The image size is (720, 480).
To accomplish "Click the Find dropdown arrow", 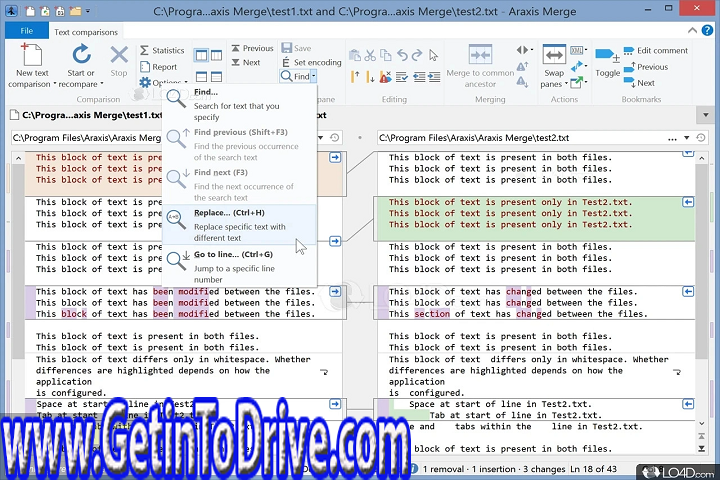I will tap(314, 76).
